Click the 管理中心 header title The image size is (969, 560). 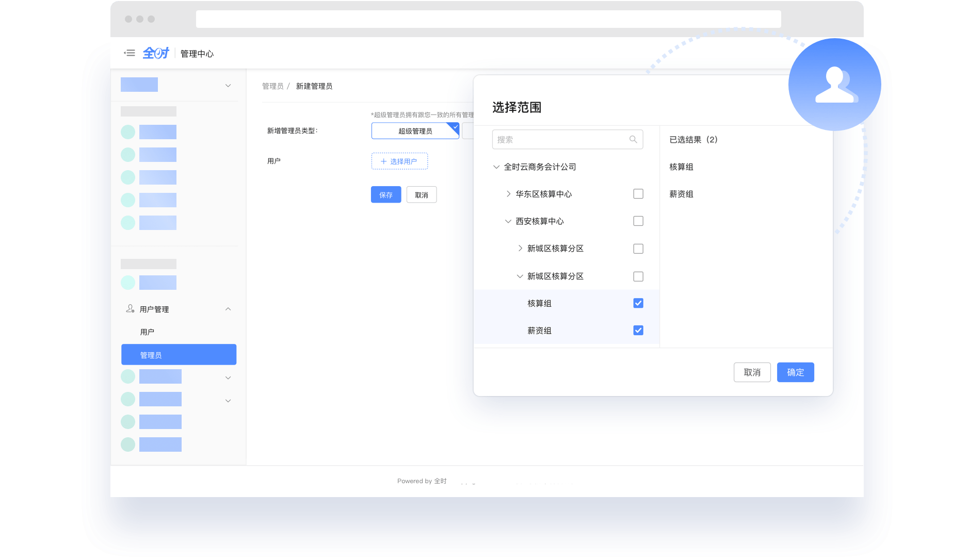point(197,54)
